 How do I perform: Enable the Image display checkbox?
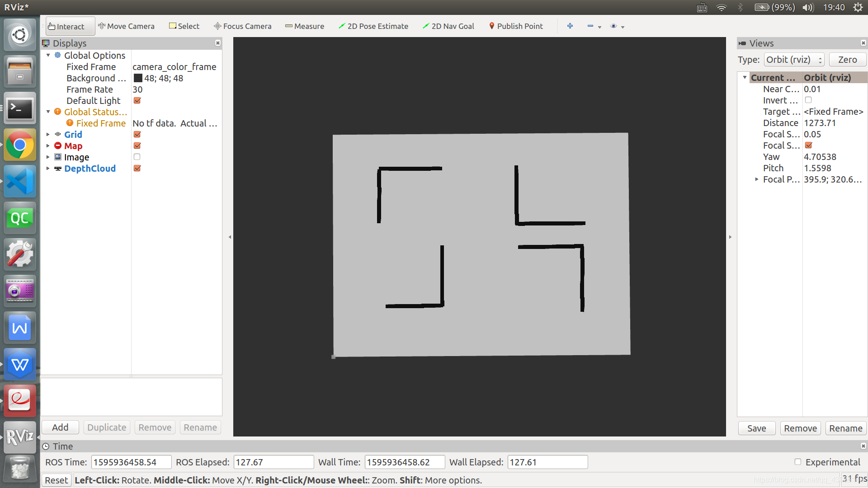coord(137,157)
